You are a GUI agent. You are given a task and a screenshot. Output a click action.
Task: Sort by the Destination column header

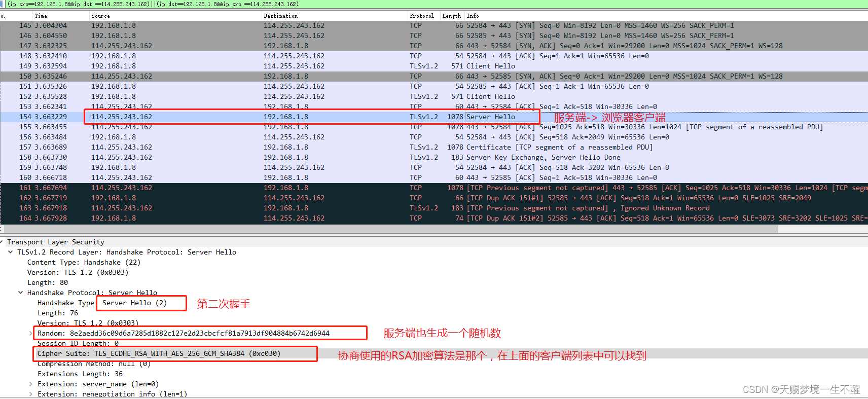pyautogui.click(x=280, y=16)
